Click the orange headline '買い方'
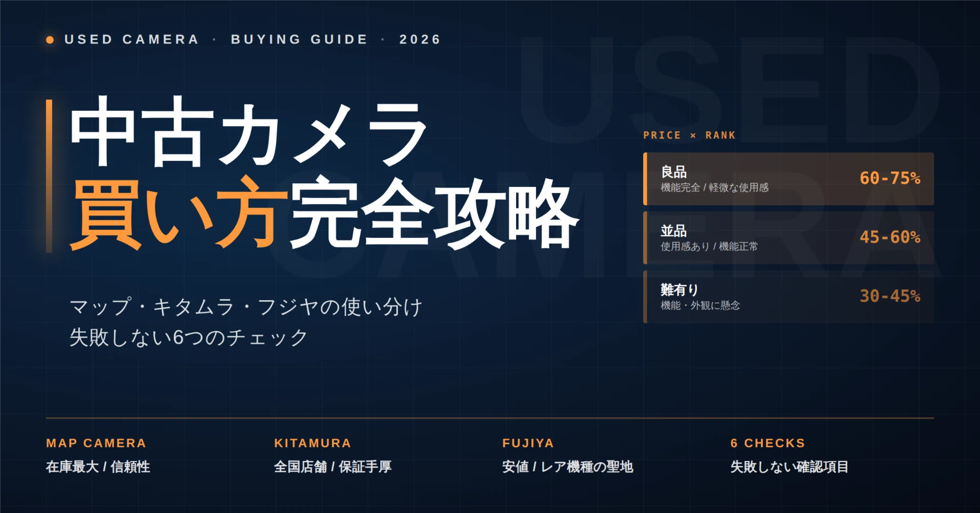 179,213
